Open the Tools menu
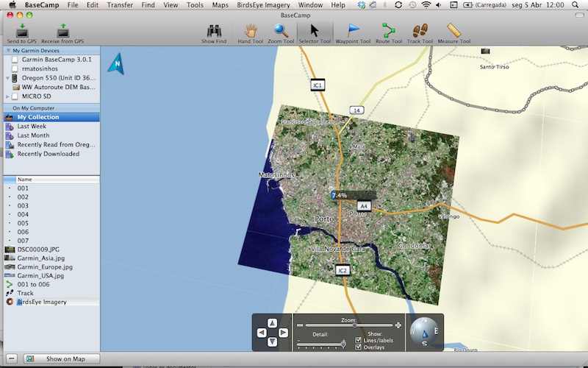 pyautogui.click(x=195, y=5)
